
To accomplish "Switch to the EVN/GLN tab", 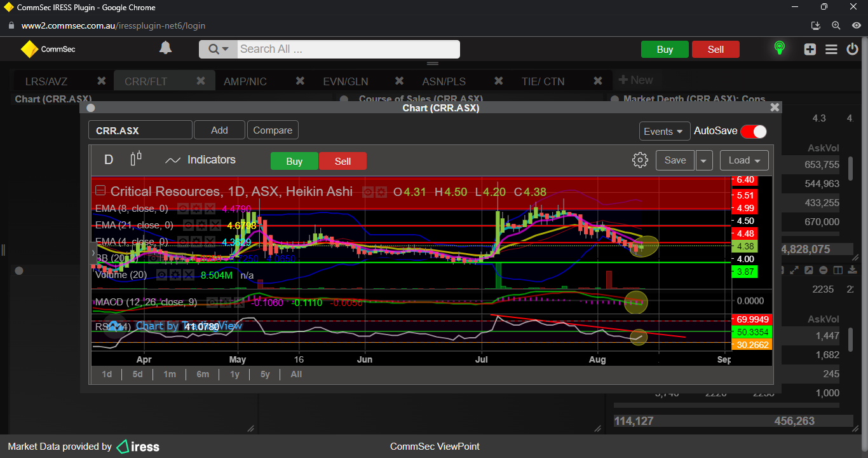I will point(345,81).
